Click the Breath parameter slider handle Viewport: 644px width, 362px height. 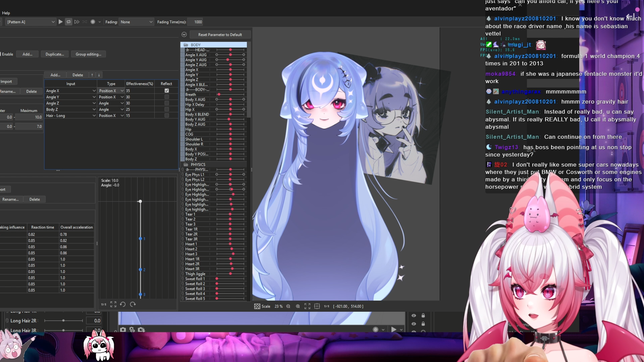click(x=219, y=95)
